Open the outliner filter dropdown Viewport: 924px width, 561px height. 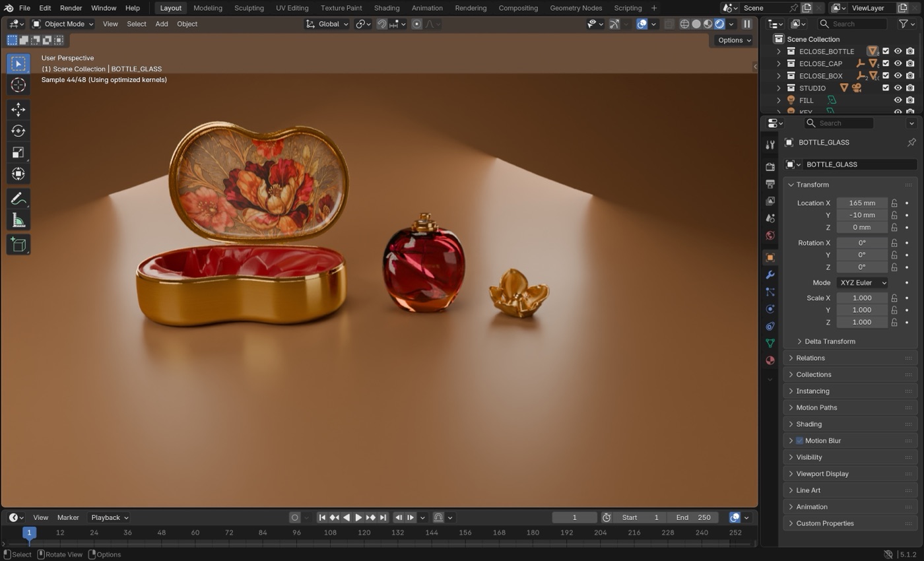(907, 24)
